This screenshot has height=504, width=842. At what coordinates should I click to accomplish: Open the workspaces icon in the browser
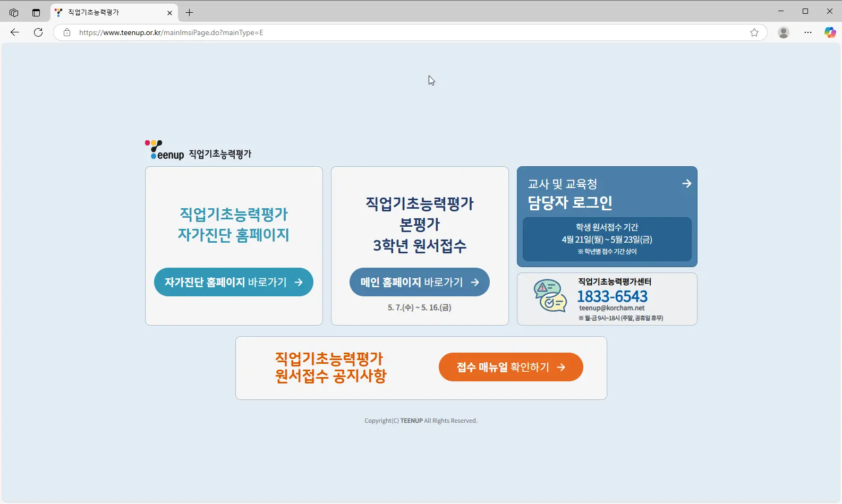(14, 12)
